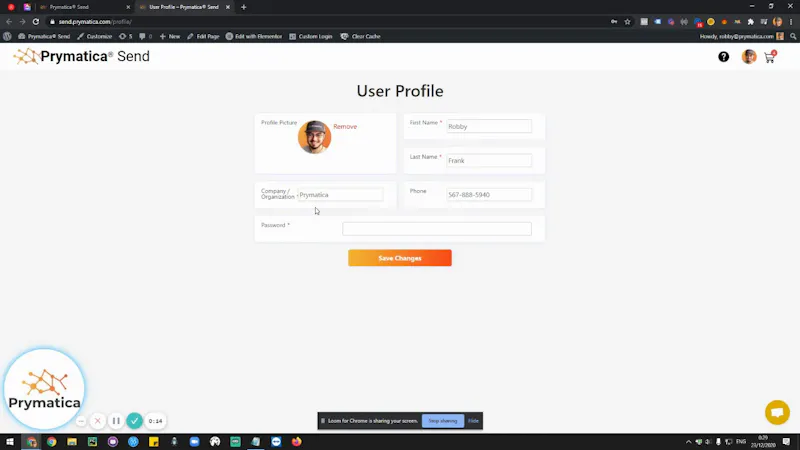
Task: Open the media control toolbar icon
Action: tap(764, 22)
